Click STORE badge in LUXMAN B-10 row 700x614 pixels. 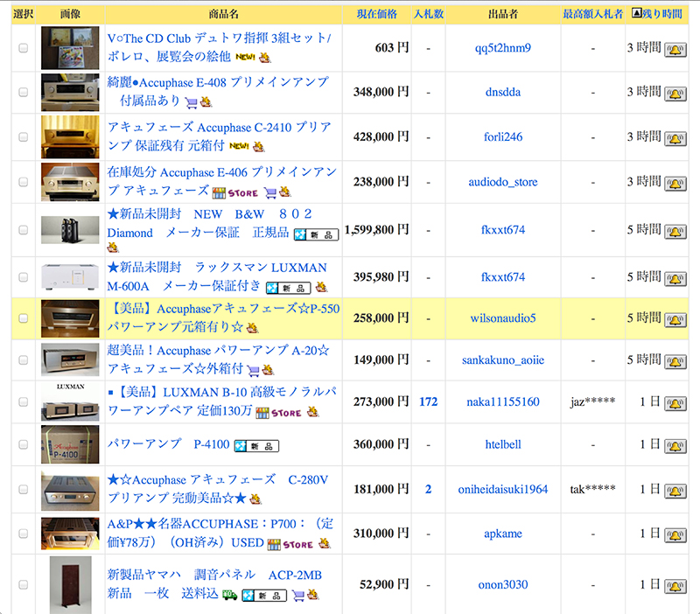pyautogui.click(x=278, y=413)
